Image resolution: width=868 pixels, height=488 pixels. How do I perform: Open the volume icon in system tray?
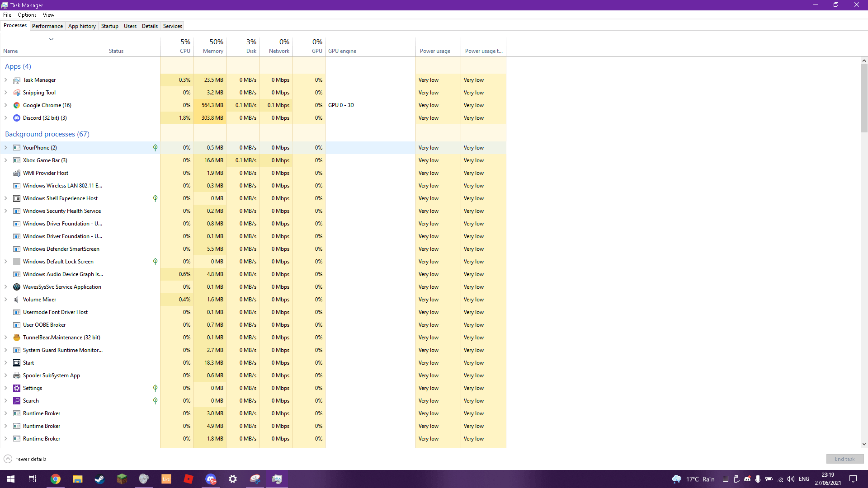click(x=791, y=479)
